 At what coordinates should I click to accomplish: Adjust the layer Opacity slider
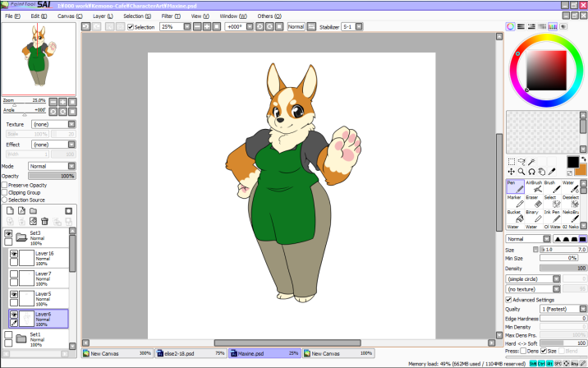point(52,176)
